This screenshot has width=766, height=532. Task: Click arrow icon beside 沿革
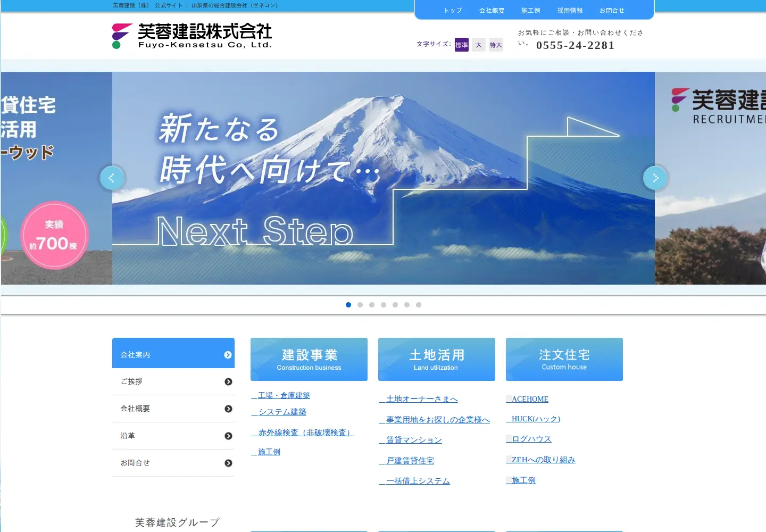pyautogui.click(x=228, y=436)
